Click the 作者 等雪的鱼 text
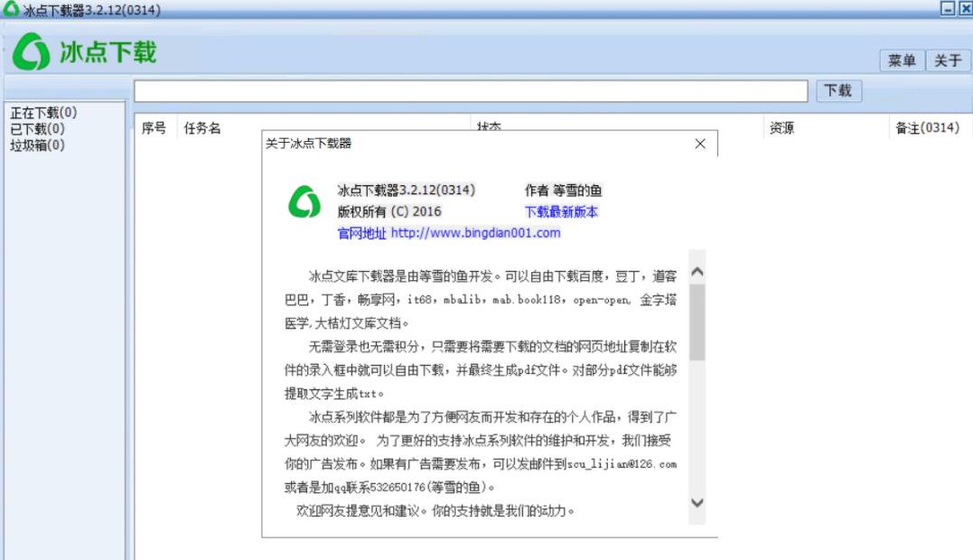This screenshot has width=973, height=560. point(564,191)
